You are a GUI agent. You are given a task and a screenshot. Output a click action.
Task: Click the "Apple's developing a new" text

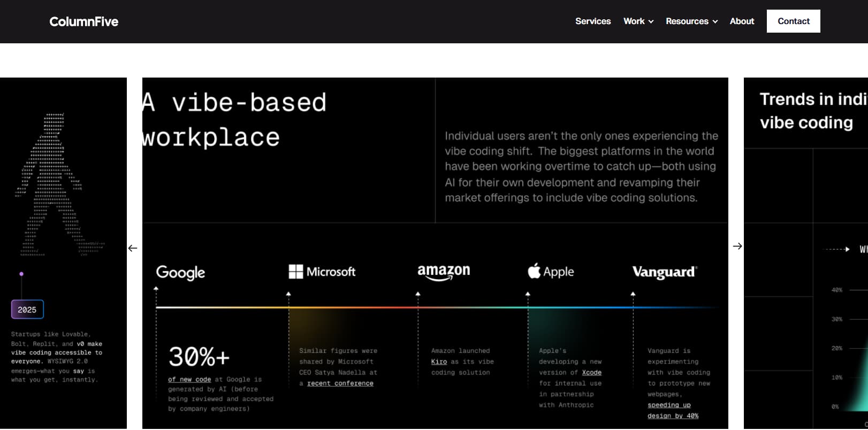(570, 378)
